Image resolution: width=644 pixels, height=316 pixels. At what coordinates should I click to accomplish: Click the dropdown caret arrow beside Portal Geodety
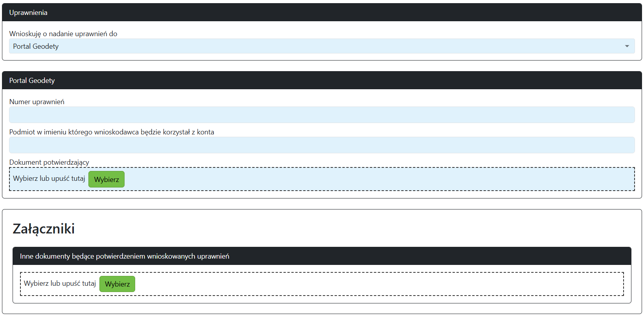[x=627, y=46]
